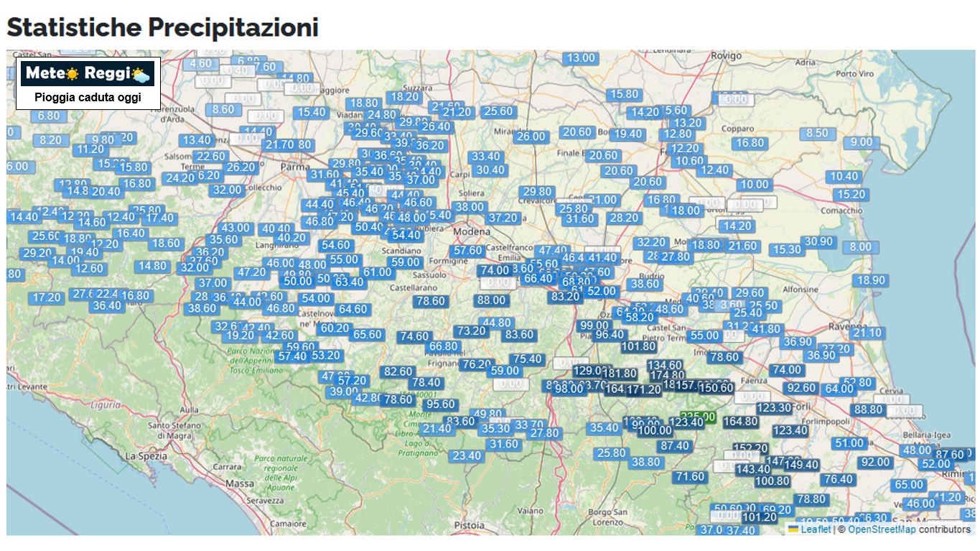Screen dimensions: 980x551
Task: Select the 18.90 coastal station marker
Action: tap(871, 280)
